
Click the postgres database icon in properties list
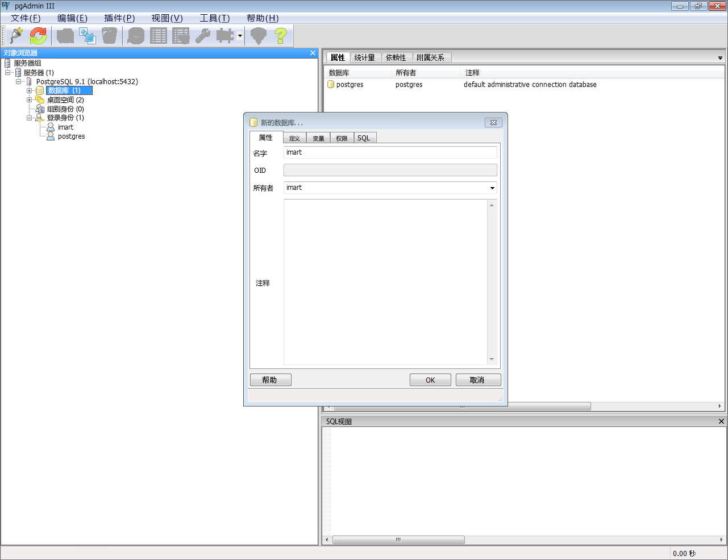coord(331,84)
